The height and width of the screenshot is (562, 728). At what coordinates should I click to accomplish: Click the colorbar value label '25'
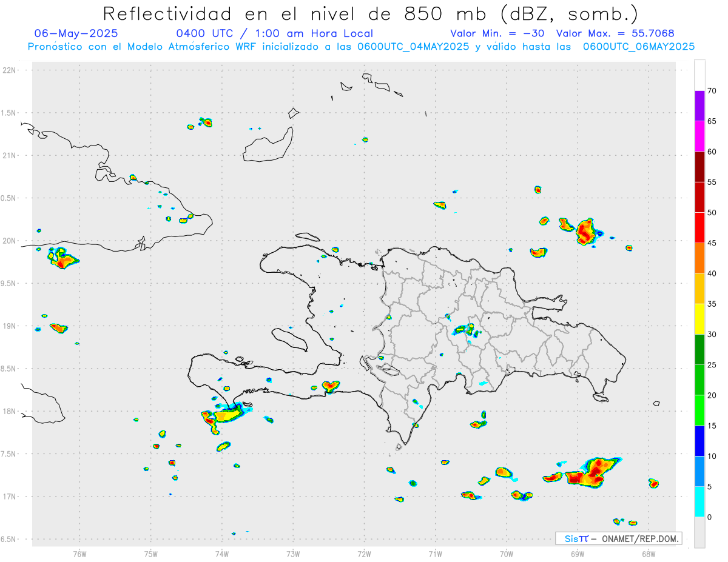712,365
